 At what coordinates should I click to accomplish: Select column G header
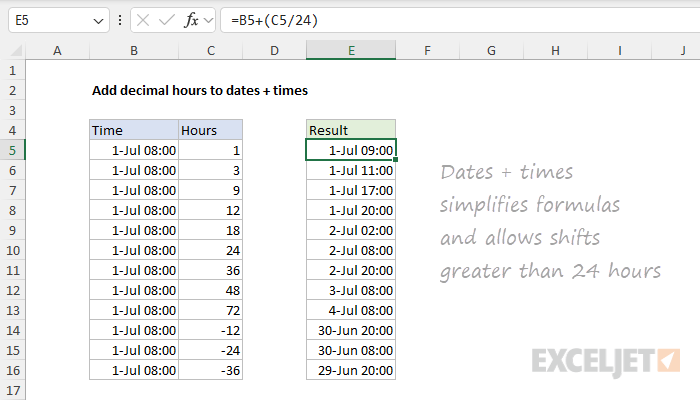click(x=491, y=50)
